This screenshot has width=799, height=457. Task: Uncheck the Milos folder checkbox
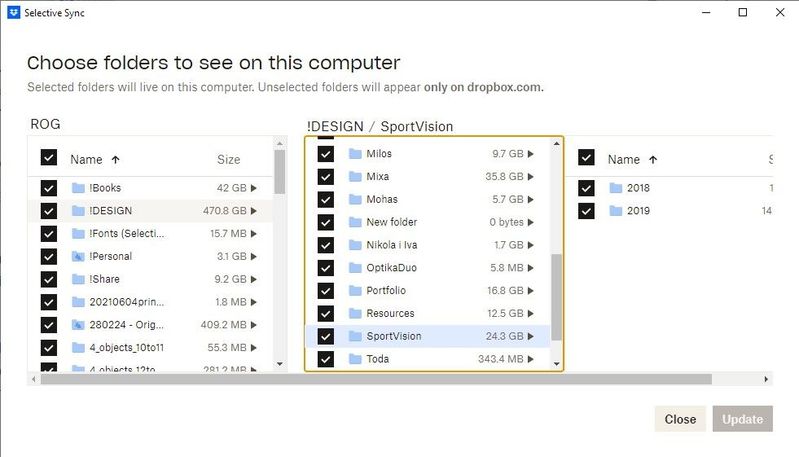coord(326,154)
